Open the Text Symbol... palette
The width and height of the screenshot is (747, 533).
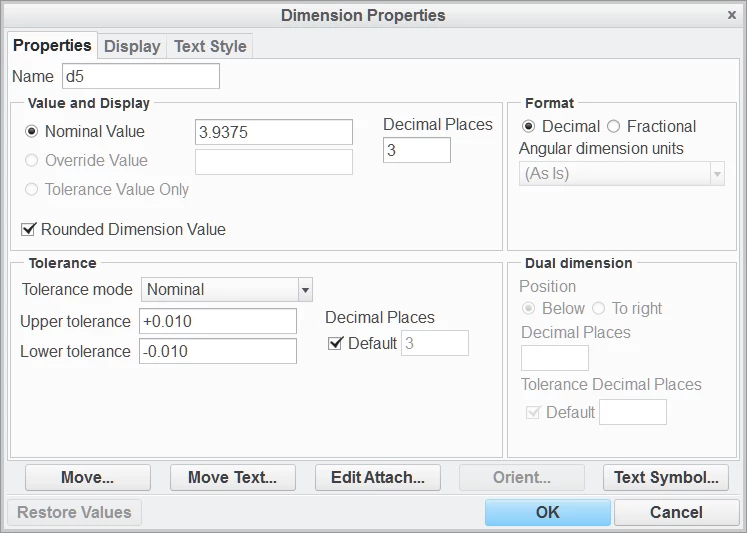point(666,477)
